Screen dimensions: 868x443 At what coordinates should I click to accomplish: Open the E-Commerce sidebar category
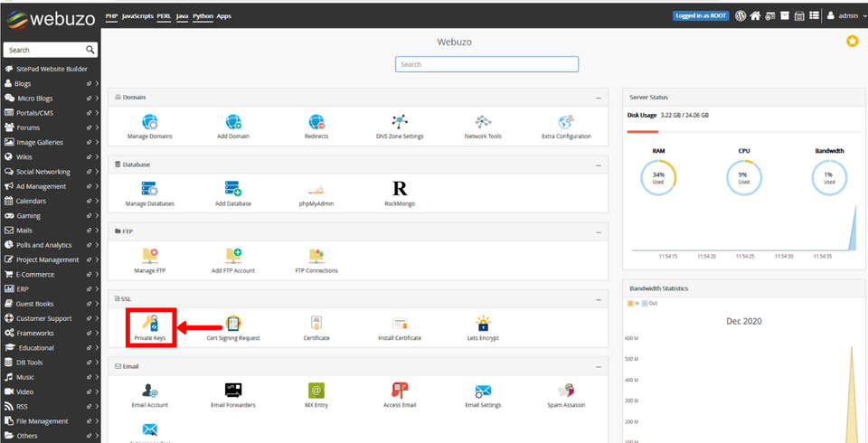point(34,274)
